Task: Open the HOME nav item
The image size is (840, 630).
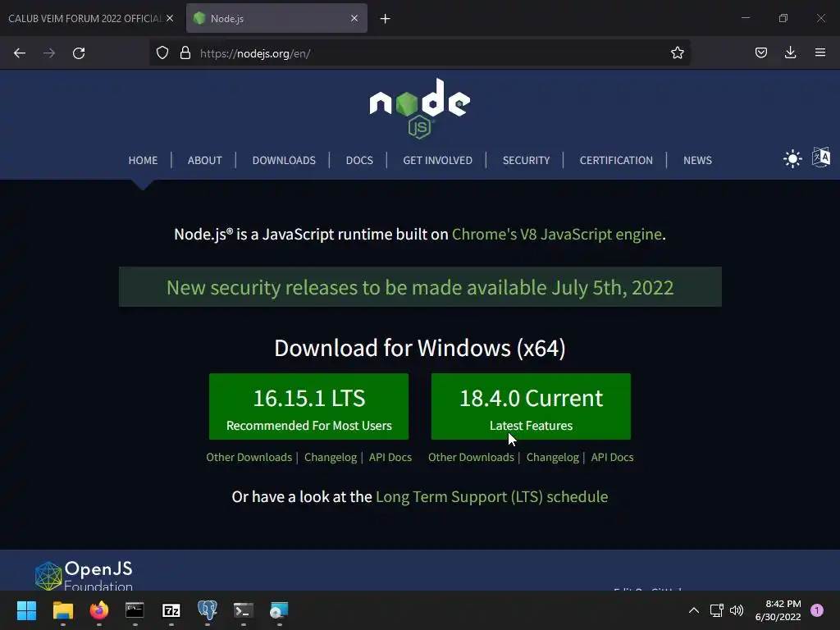Action: pos(143,160)
